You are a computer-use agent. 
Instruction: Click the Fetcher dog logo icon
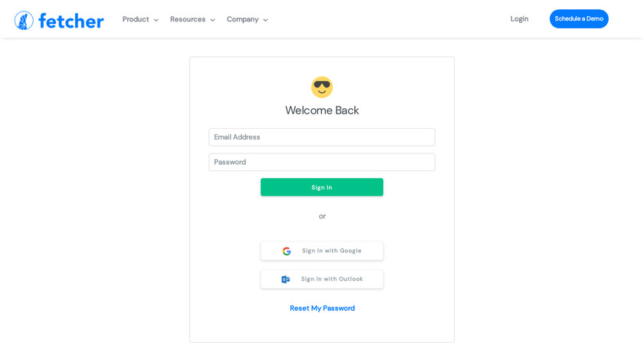pyautogui.click(x=24, y=20)
